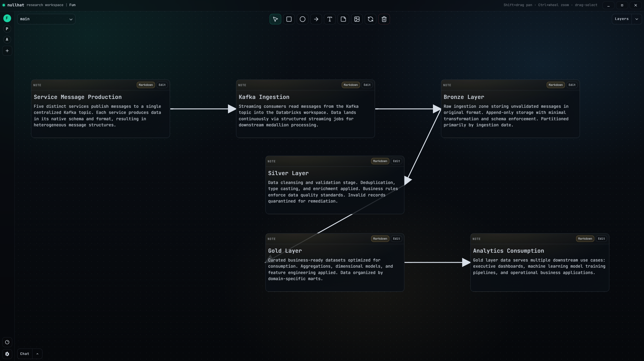Open the main branch dropdown

click(x=46, y=19)
